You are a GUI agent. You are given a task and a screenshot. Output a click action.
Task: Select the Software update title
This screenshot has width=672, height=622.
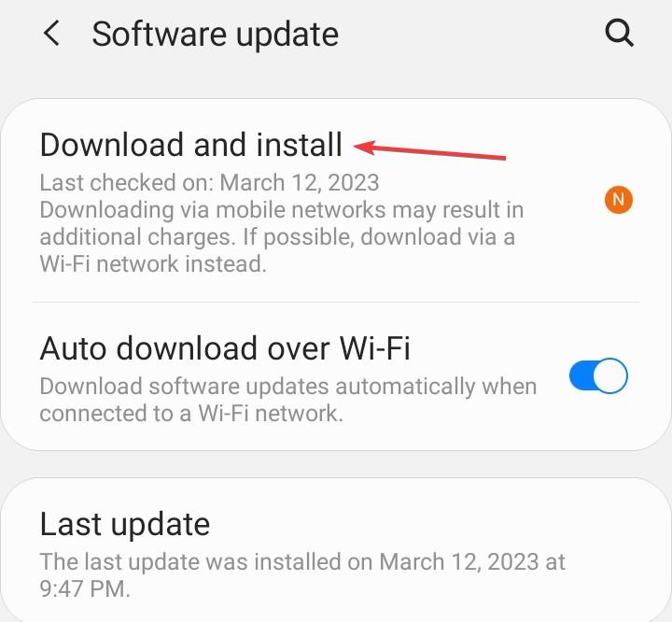tap(216, 35)
